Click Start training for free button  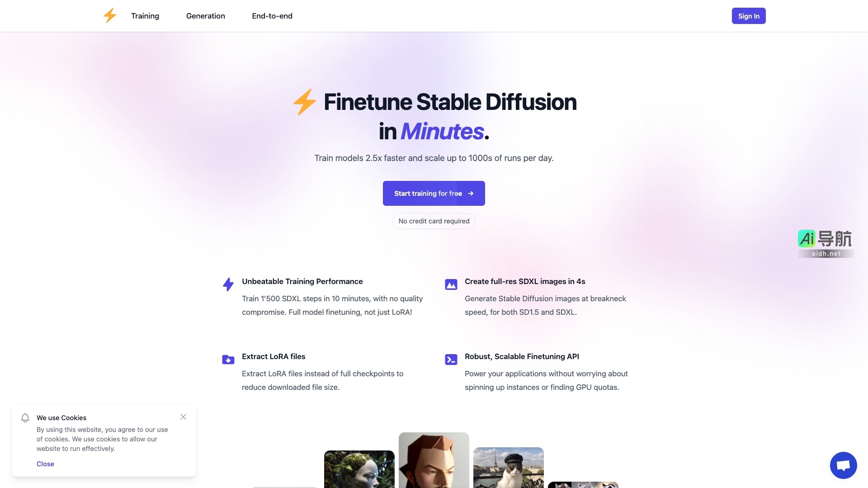[434, 194]
